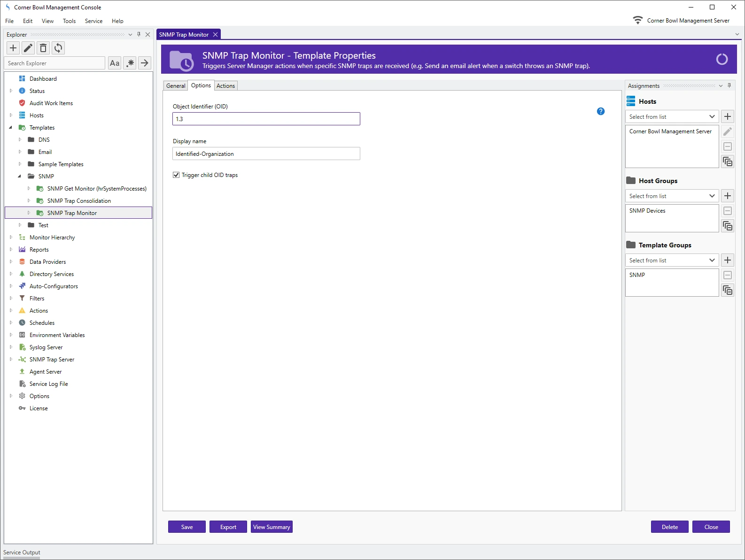Screen dimensions: 745x560
Task: Toggle the wildcard asterisk search option
Action: (x=130, y=63)
